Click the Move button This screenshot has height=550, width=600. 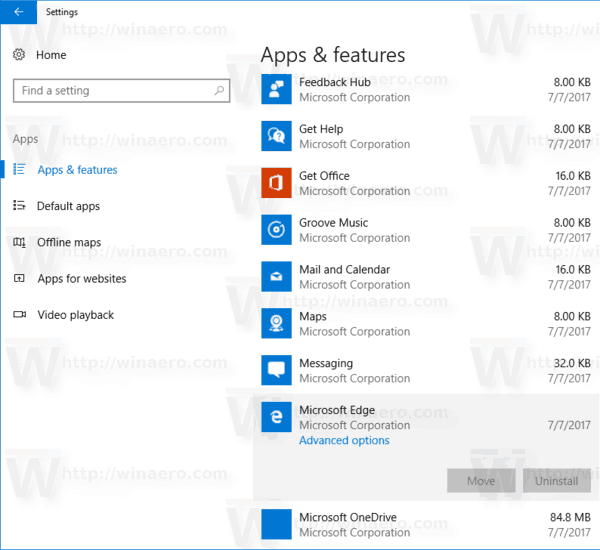pyautogui.click(x=481, y=481)
